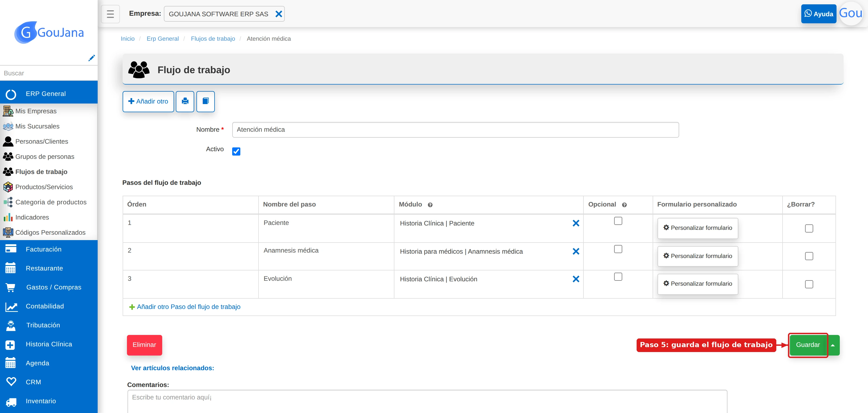Mark Anamnesis médica step as Opcional
Image resolution: width=868 pixels, height=413 pixels.
[618, 249]
